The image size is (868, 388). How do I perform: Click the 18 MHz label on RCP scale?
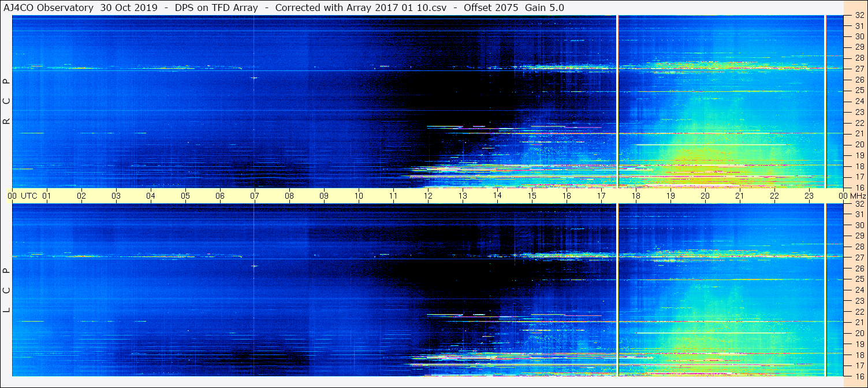(x=859, y=166)
